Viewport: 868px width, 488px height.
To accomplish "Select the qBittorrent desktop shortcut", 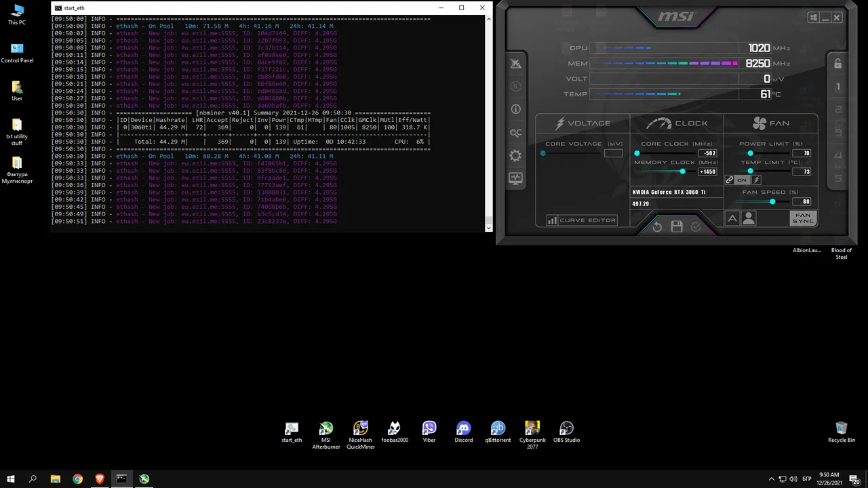I will point(498,432).
